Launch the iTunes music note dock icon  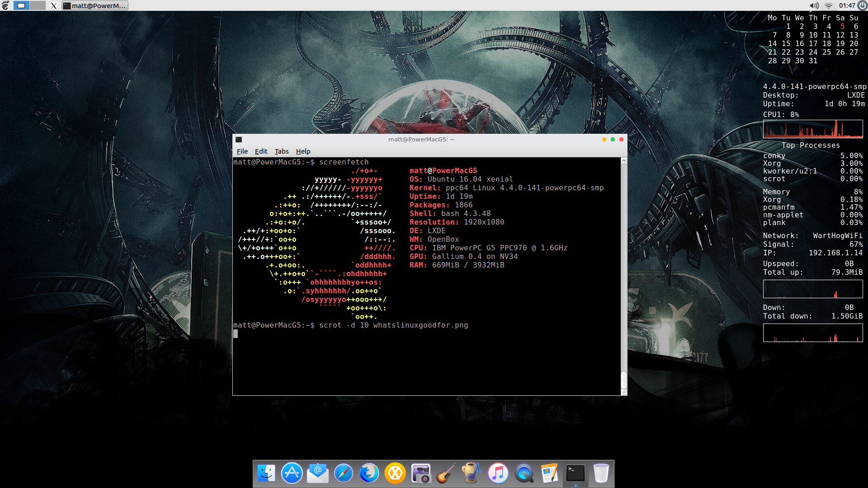(x=498, y=473)
